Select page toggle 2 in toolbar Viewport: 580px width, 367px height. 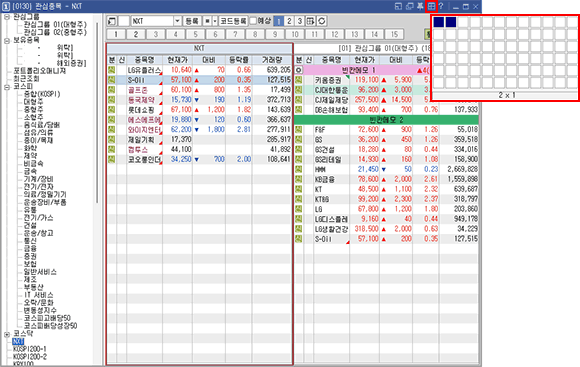[289, 21]
